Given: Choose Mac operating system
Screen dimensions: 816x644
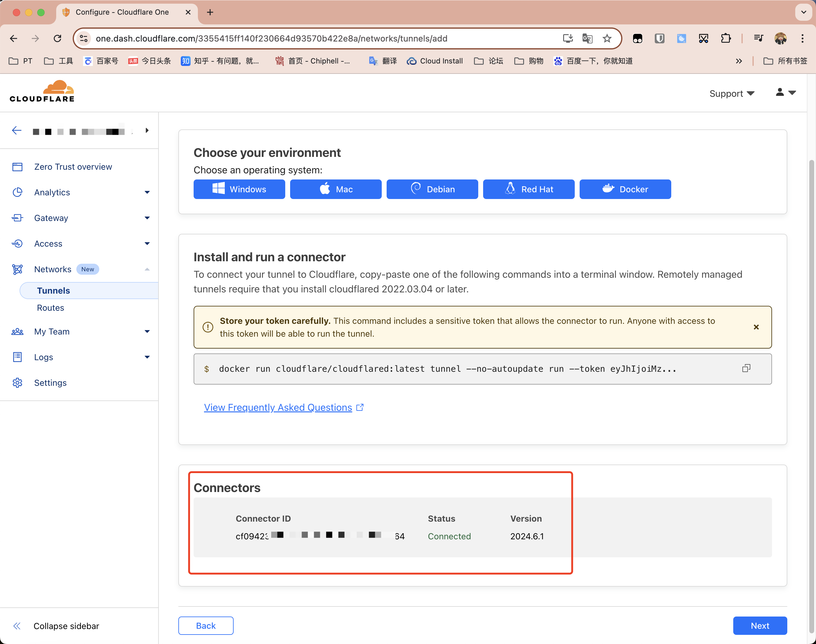Looking at the screenshot, I should (336, 189).
